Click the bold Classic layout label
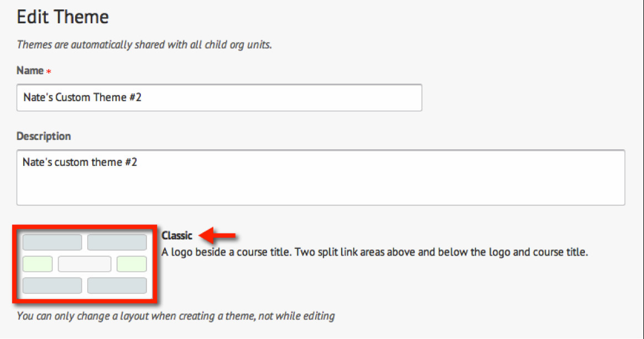 click(x=177, y=236)
